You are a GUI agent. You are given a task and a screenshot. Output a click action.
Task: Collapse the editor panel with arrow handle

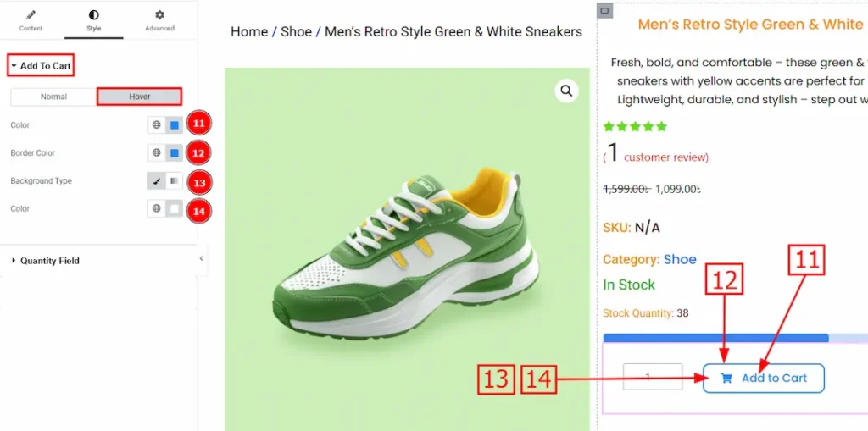click(201, 259)
